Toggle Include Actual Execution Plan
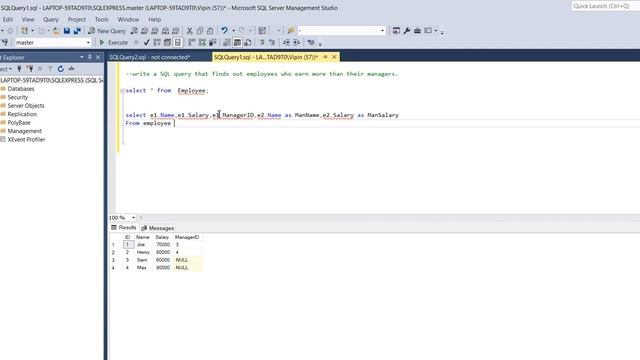The width and height of the screenshot is (640, 360). coord(191,42)
